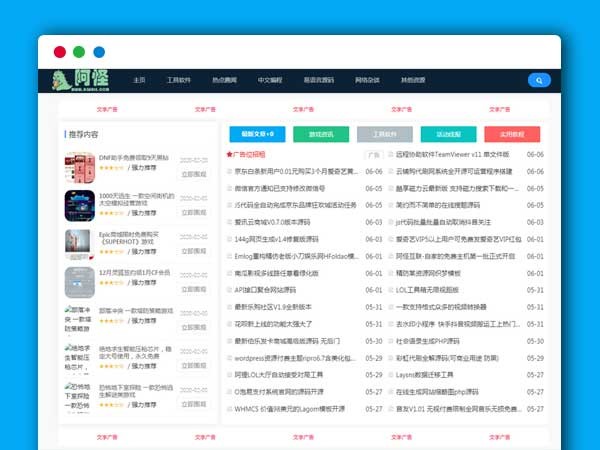Go to 主页 in navigation bar

(139, 80)
